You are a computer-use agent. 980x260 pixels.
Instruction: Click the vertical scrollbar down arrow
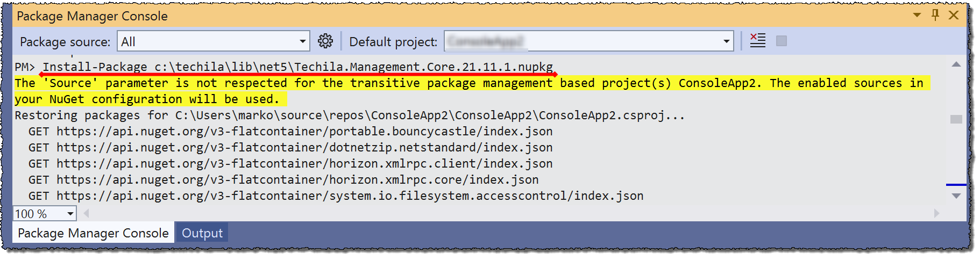956,196
